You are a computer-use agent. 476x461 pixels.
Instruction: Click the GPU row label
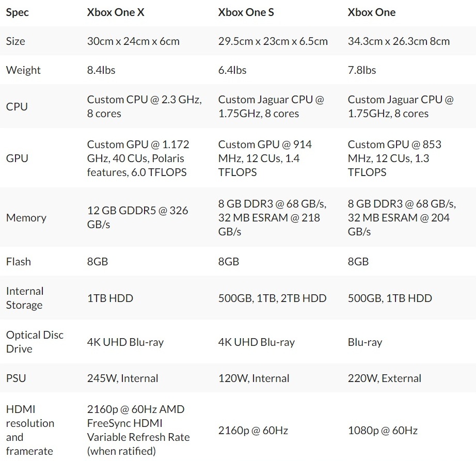[x=17, y=158]
